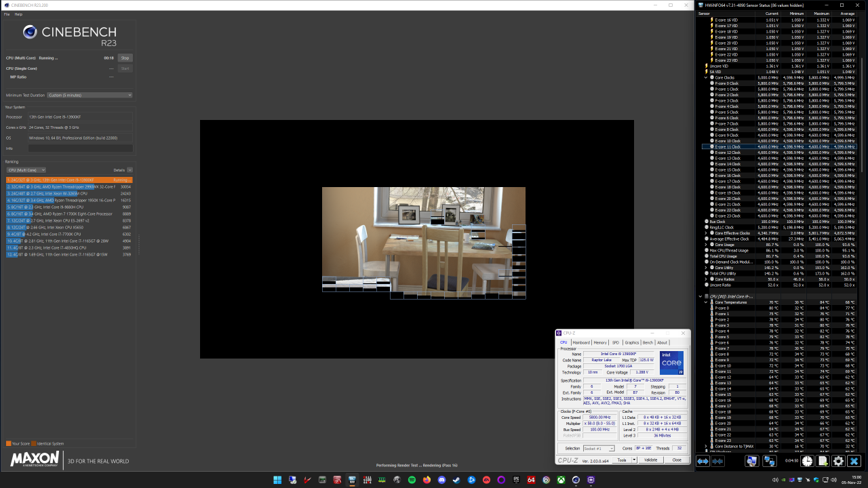Click the collapse double-arrows icon in HWiNFO
868x488 pixels.
[717, 460]
